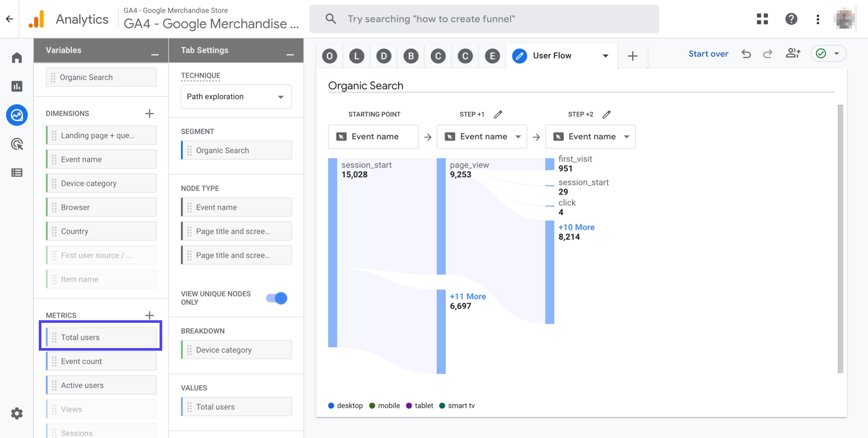Switch to tab L
Screen dimensions: 868x438
pos(356,56)
